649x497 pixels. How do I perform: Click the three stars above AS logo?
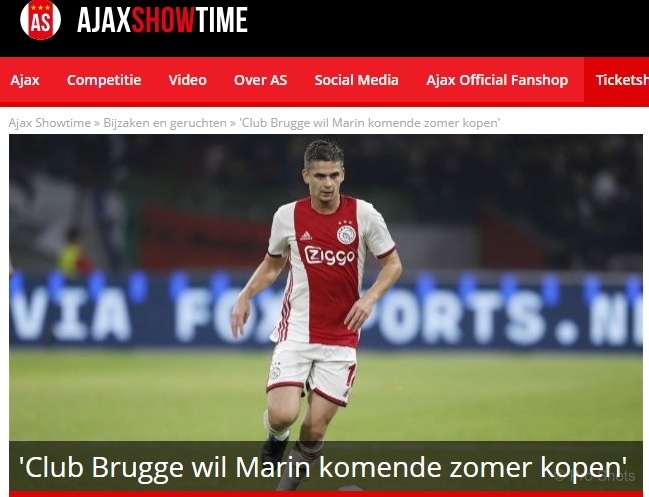click(x=40, y=7)
